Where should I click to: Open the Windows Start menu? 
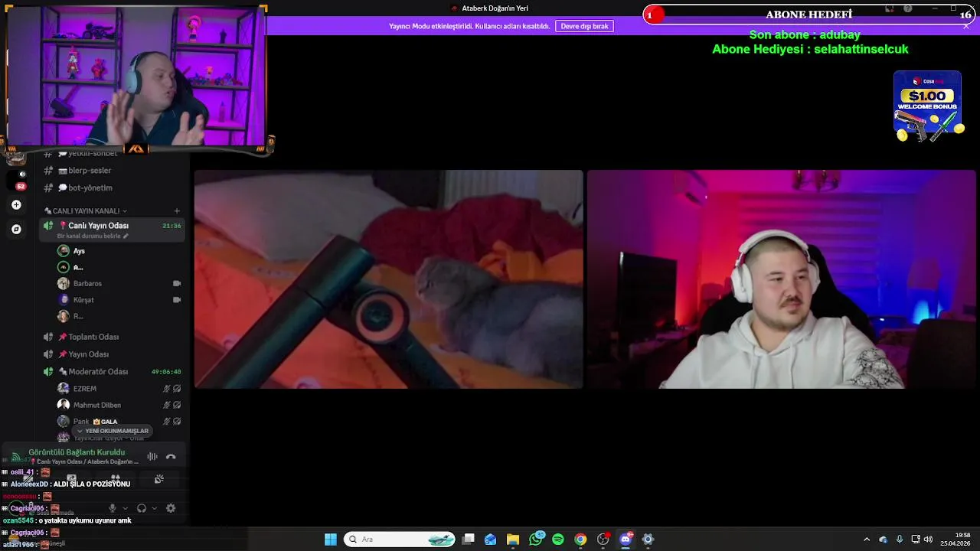coord(331,540)
